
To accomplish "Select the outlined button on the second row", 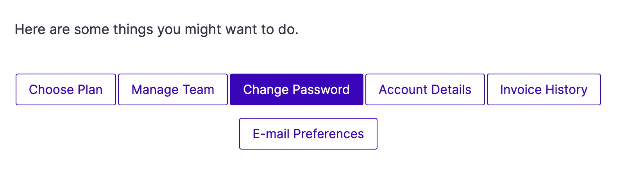I will pos(308,134).
